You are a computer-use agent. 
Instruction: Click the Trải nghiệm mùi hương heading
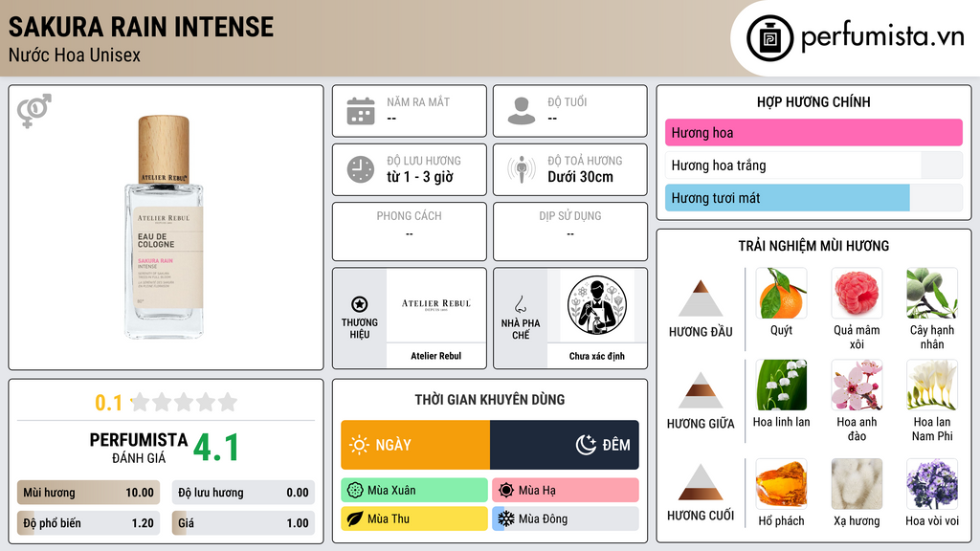813,246
